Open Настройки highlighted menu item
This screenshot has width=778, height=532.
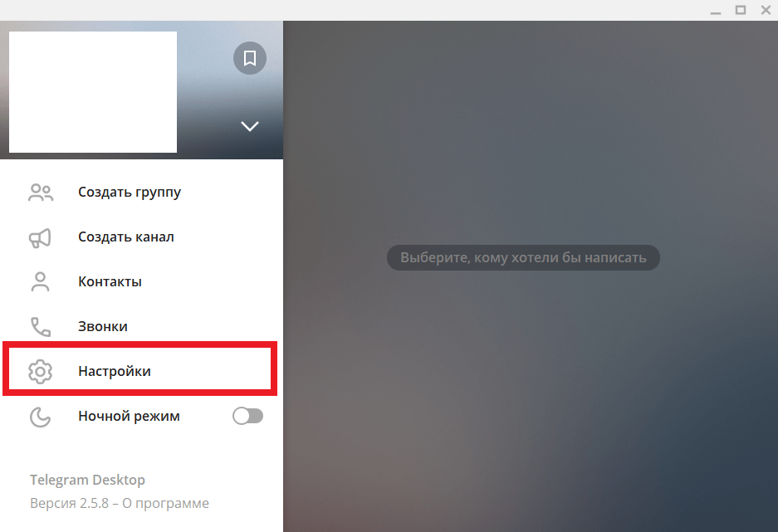pos(141,371)
